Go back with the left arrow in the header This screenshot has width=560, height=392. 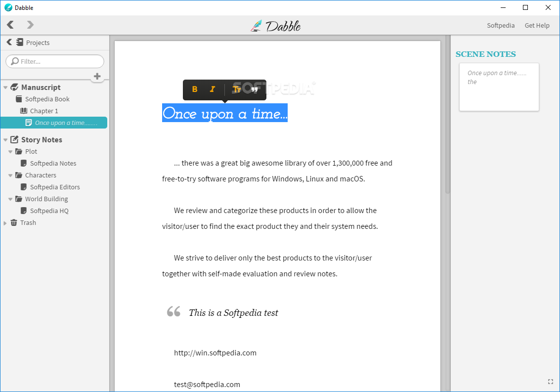(10, 25)
